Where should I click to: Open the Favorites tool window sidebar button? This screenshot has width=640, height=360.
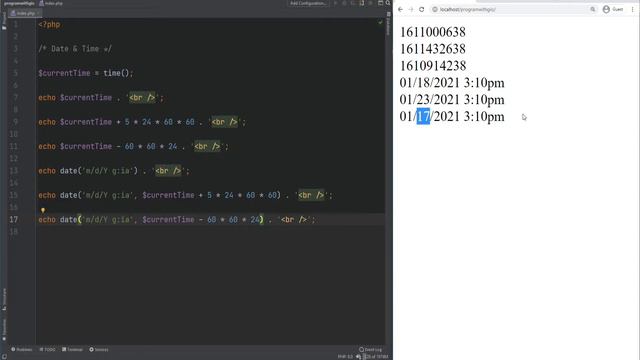(x=4, y=329)
